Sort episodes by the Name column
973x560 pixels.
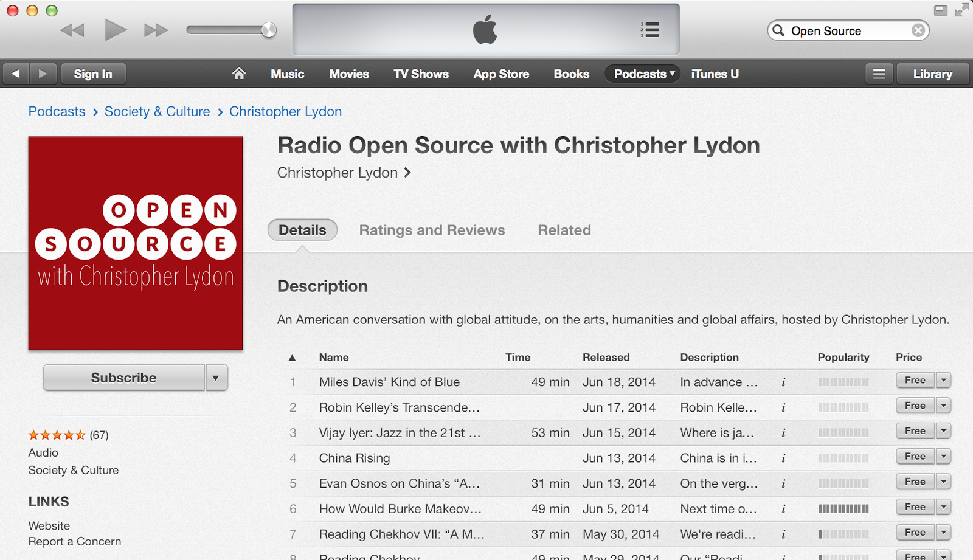coord(334,358)
